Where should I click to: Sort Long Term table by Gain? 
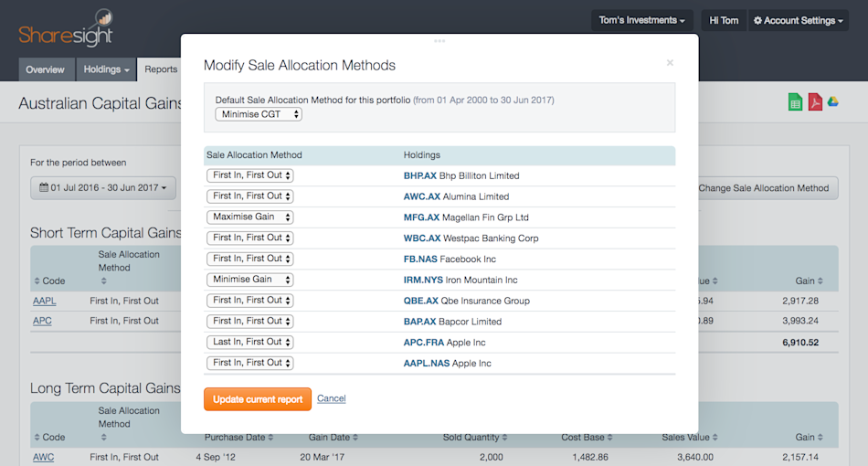[809, 438]
